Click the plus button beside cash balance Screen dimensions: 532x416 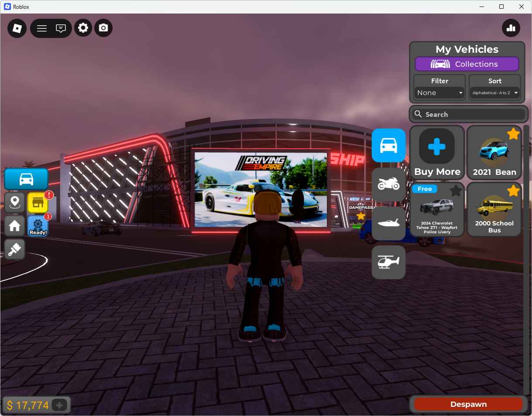pyautogui.click(x=60, y=405)
